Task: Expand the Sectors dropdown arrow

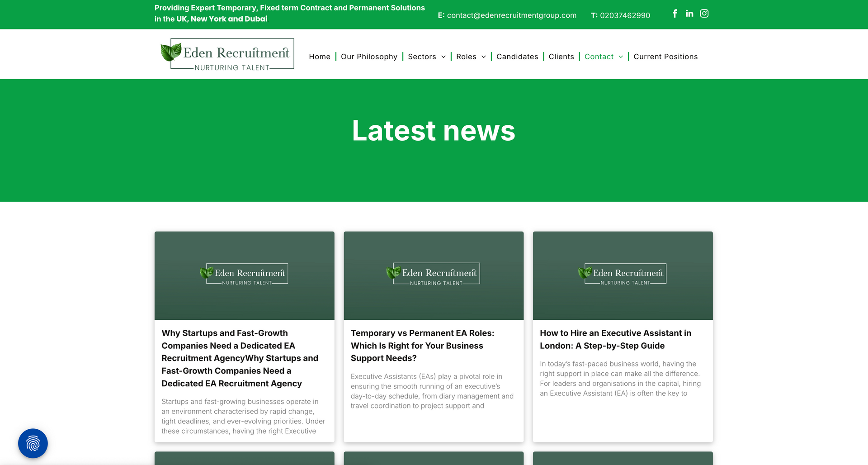Action: (443, 57)
